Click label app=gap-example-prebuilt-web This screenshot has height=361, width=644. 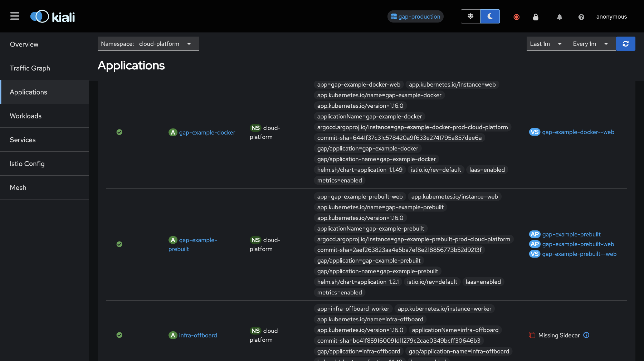(360, 197)
